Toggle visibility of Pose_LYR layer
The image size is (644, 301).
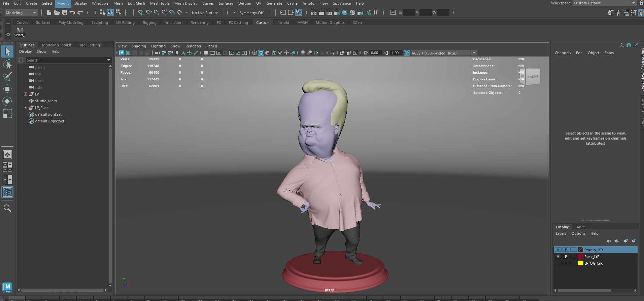(558, 257)
